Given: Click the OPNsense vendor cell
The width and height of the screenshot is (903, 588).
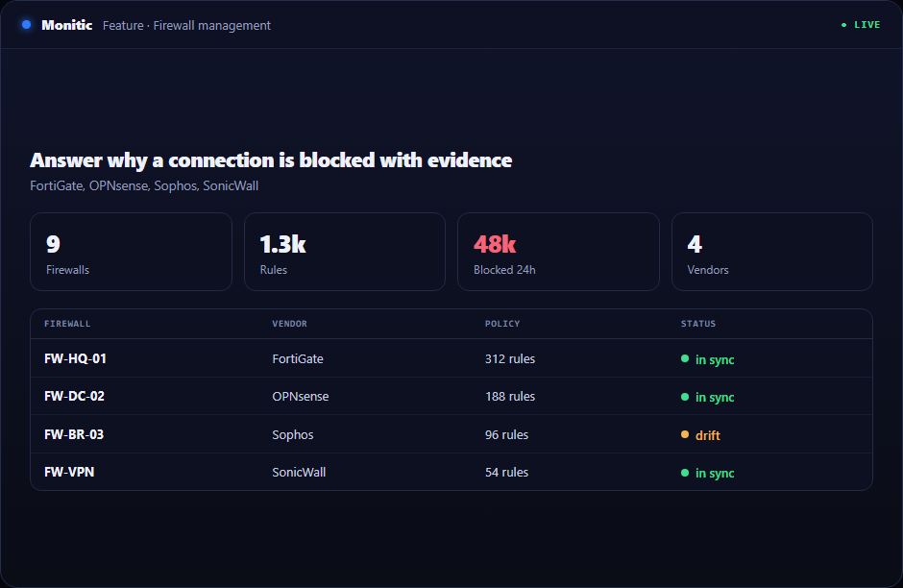Looking at the screenshot, I should click(x=301, y=396).
